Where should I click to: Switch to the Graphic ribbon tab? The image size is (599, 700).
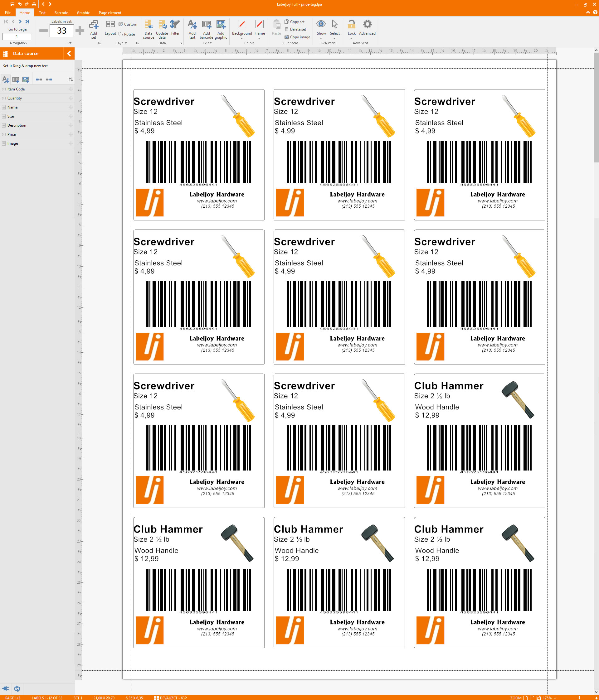(83, 13)
